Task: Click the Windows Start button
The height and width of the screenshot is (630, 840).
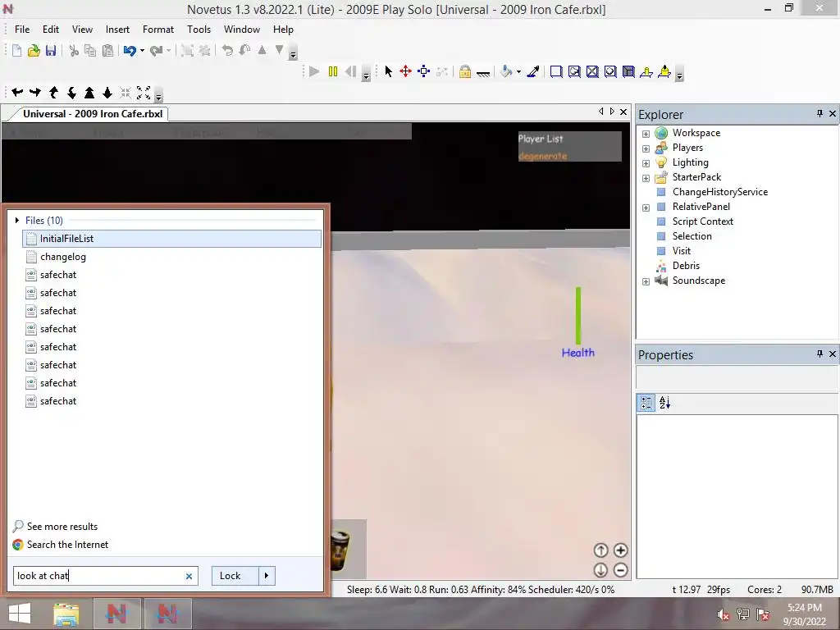Action: (x=20, y=614)
